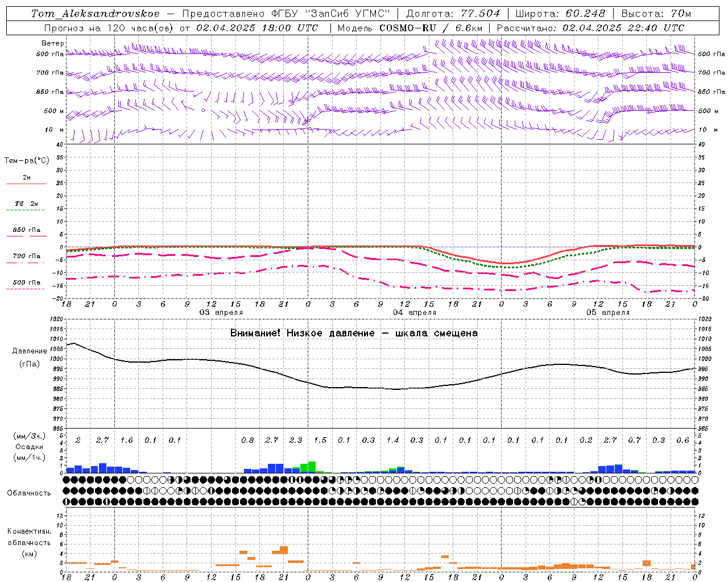Click the 'Ветер' wind panel label
Screen dimensions: 728x582
click(53, 43)
